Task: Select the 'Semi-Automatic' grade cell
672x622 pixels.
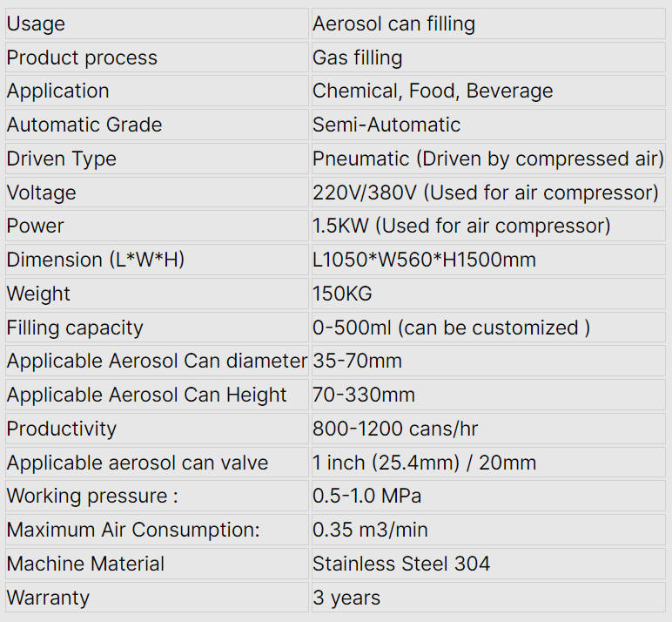Action: coord(386,125)
